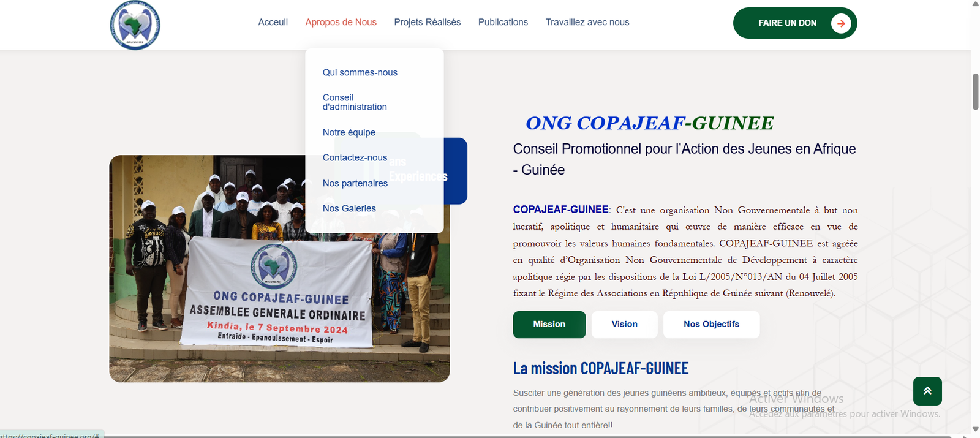The width and height of the screenshot is (980, 438).
Task: Expand the Apropos de Nous dropdown
Action: click(341, 22)
